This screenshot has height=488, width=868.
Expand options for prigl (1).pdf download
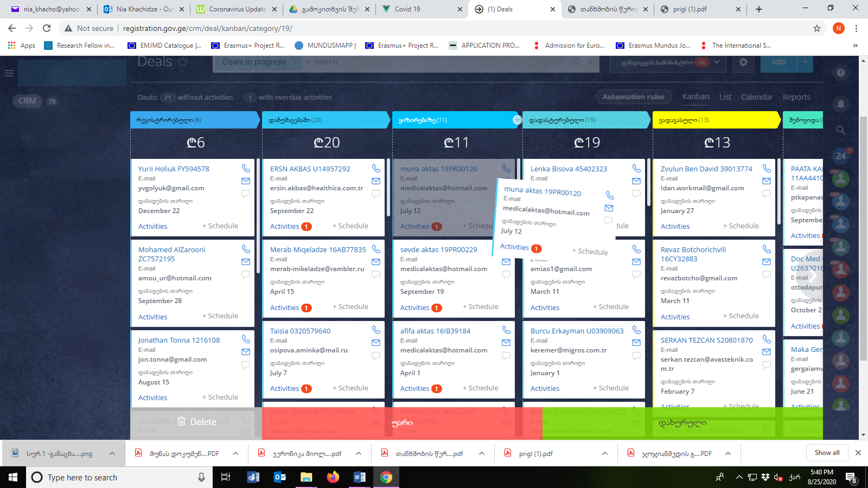click(x=605, y=453)
